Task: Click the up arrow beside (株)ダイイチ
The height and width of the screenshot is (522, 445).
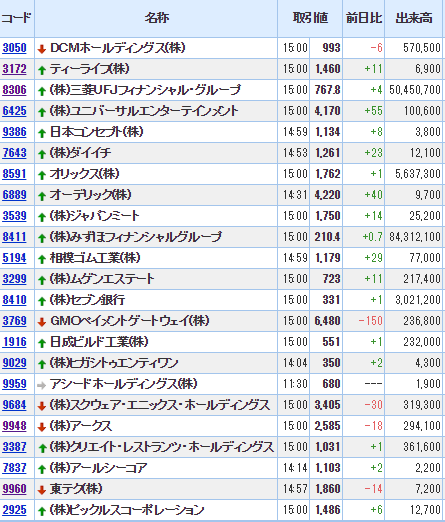Action: coord(42,154)
